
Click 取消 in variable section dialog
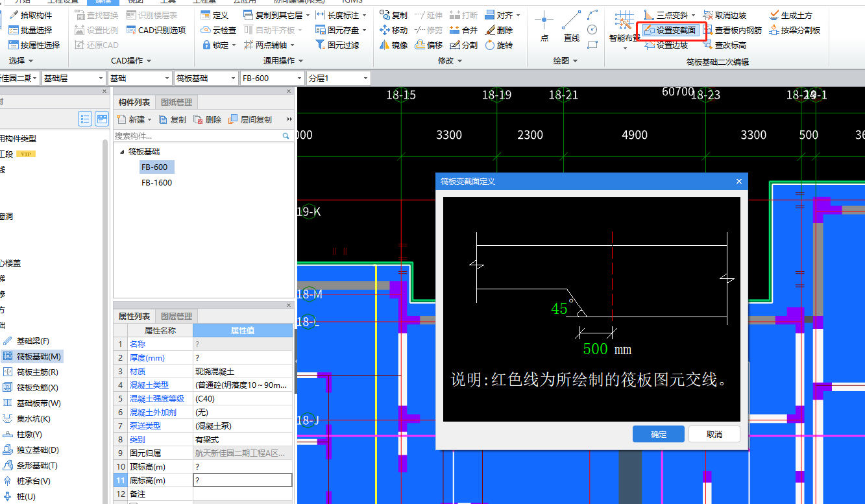(714, 434)
